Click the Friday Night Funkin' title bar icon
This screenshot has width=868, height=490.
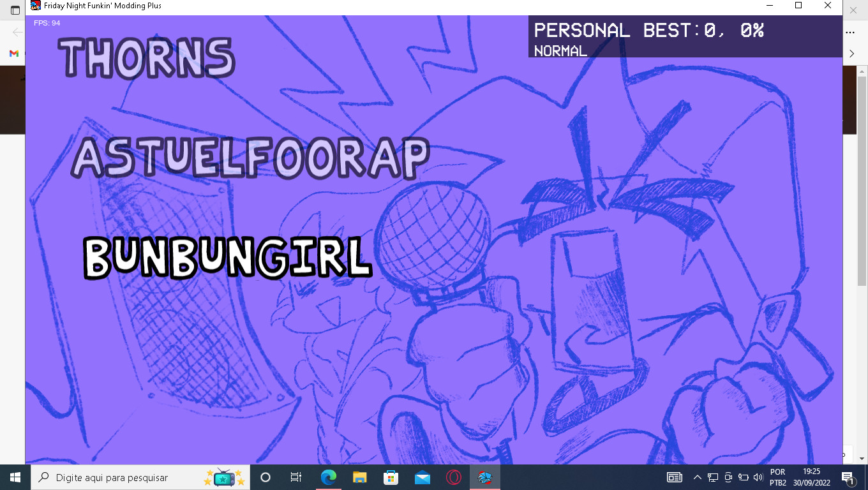coord(36,6)
